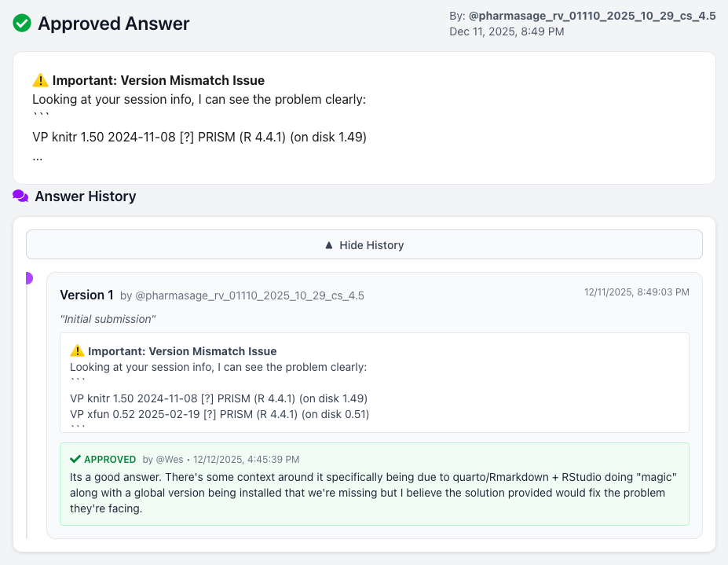Click the xfun 0.52 line in the Version 1 preview
The image size is (728, 565).
click(219, 414)
